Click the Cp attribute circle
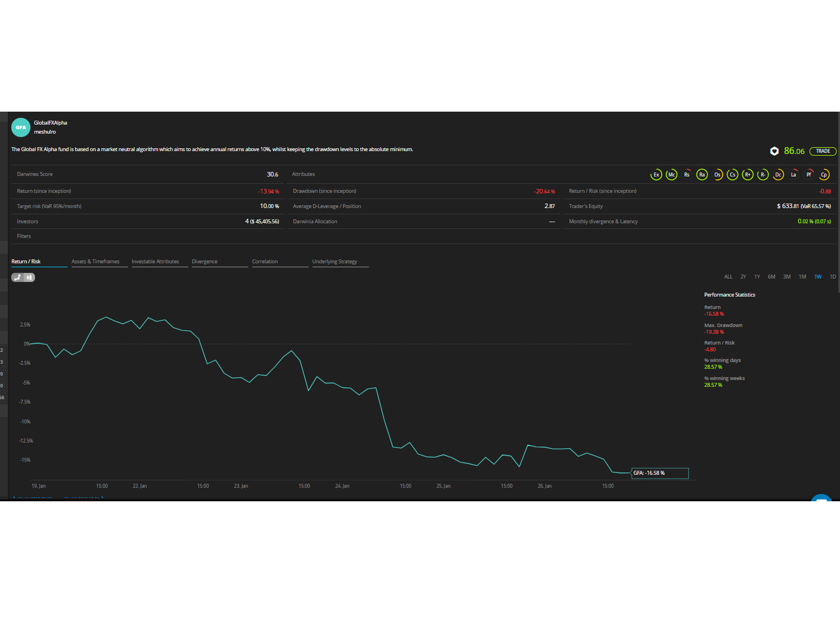 824,175
